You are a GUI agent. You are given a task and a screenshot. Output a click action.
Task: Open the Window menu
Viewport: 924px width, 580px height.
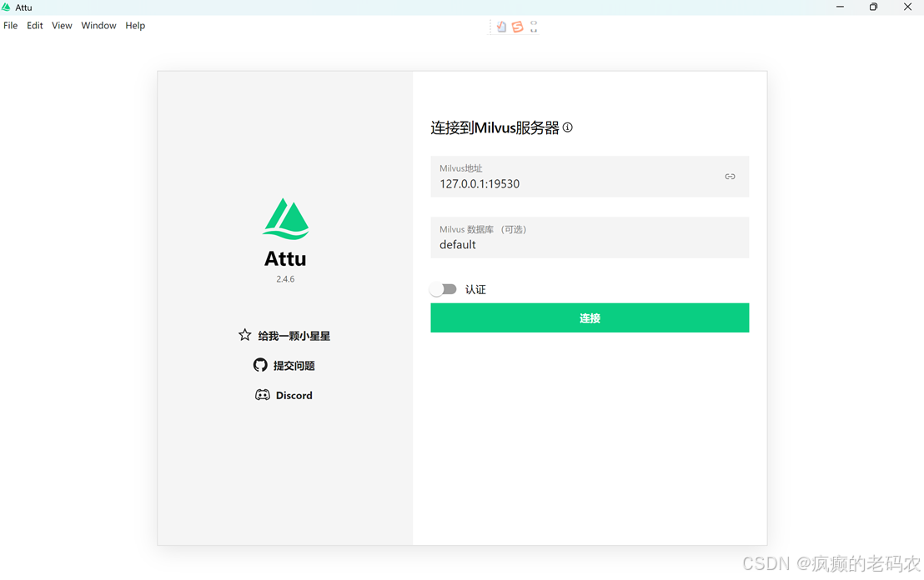[98, 25]
